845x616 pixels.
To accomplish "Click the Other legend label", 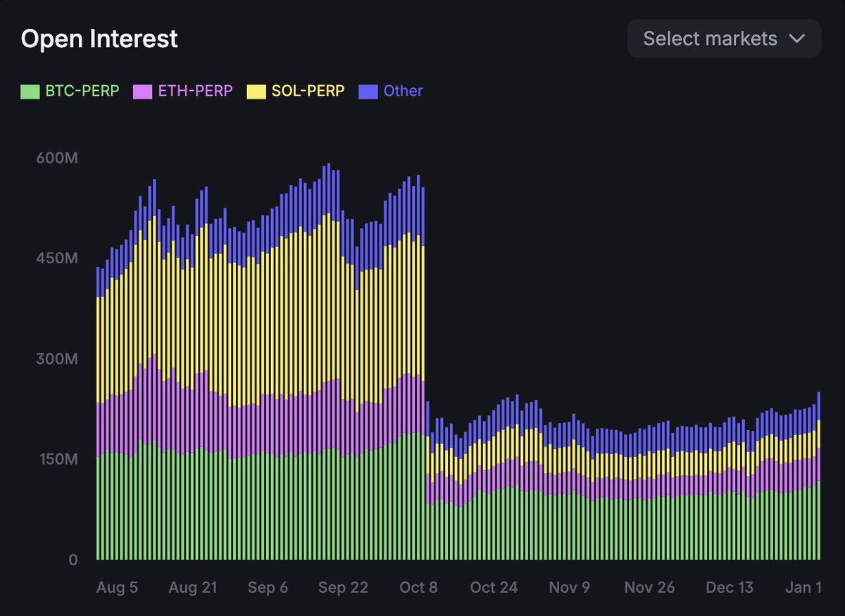I will (x=402, y=91).
